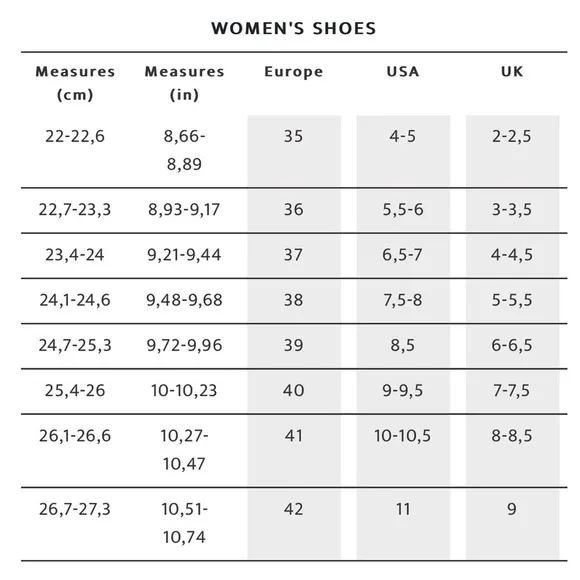Select the Measures (cm) column header

(75, 83)
